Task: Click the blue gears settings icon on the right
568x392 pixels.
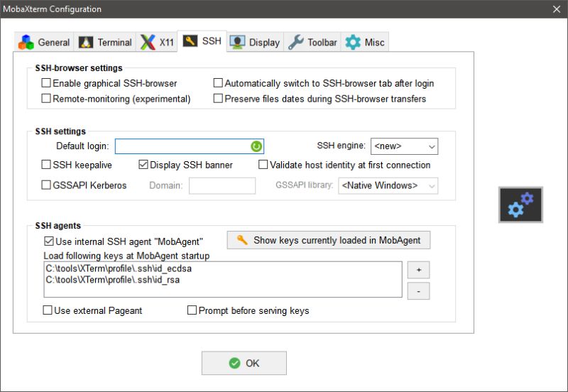Action: coord(520,205)
